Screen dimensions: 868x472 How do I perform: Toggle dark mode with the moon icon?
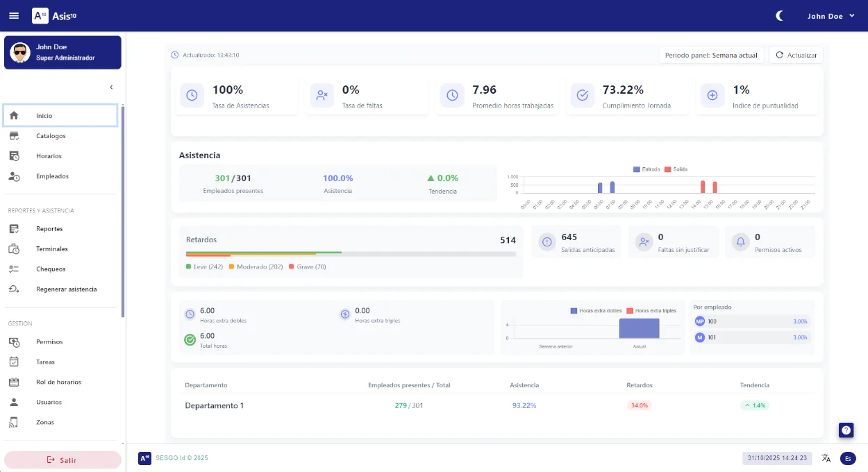pos(779,15)
